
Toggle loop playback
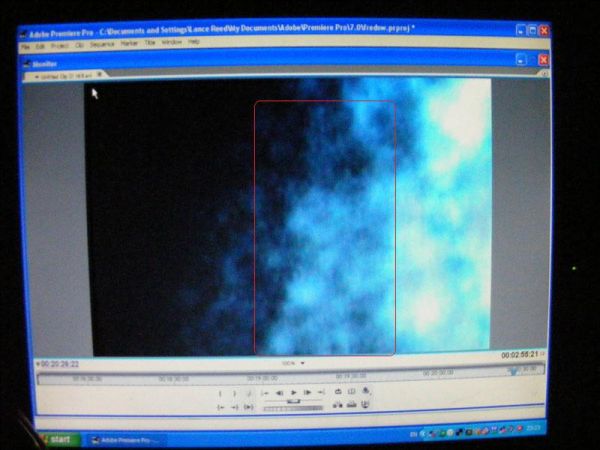[338, 392]
